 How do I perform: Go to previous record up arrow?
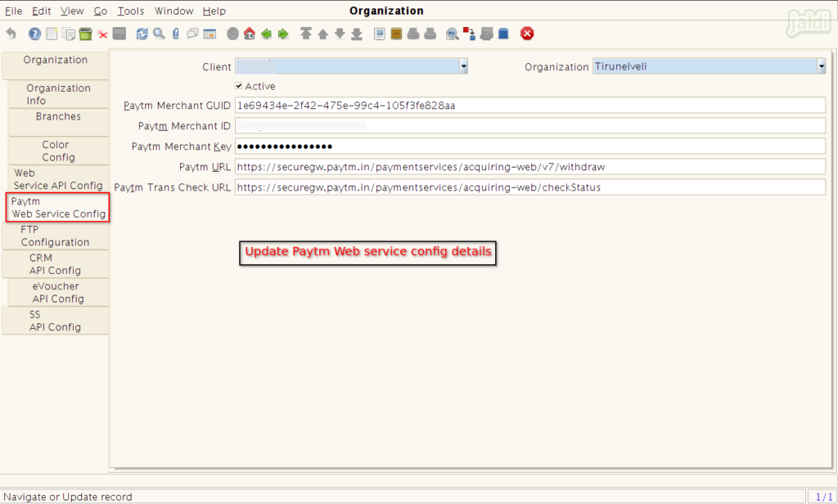click(322, 34)
